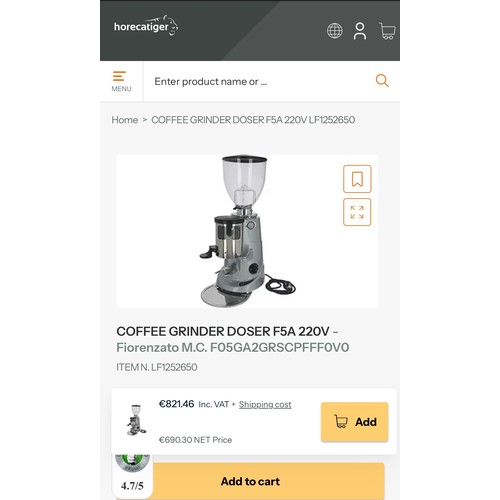
Task: Click the orange search magnifier icon
Action: point(382,81)
